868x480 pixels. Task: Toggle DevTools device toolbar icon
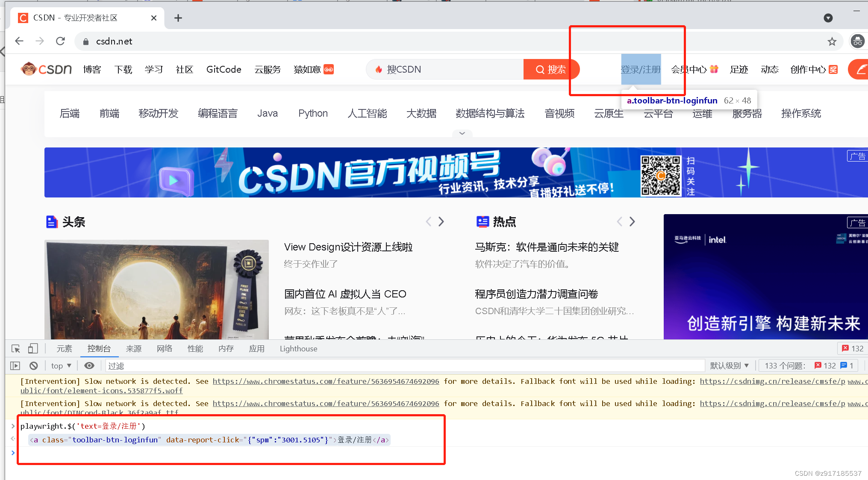pyautogui.click(x=33, y=349)
